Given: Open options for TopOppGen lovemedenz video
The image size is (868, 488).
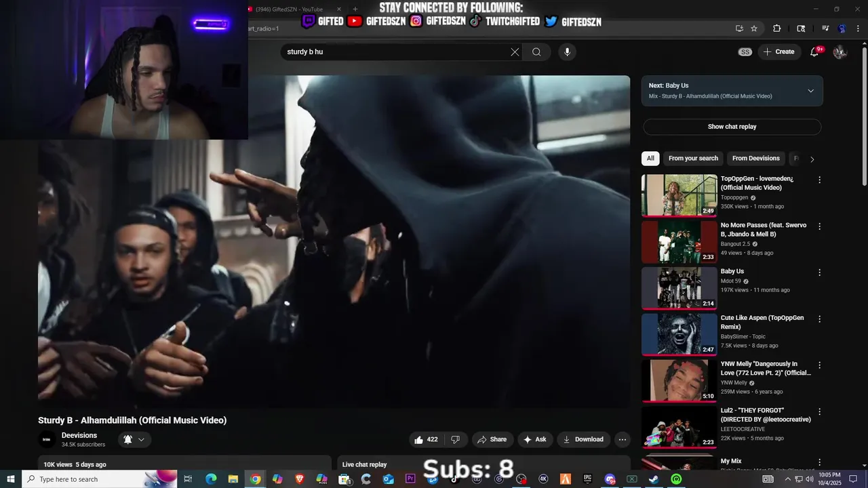Looking at the screenshot, I should tap(819, 180).
